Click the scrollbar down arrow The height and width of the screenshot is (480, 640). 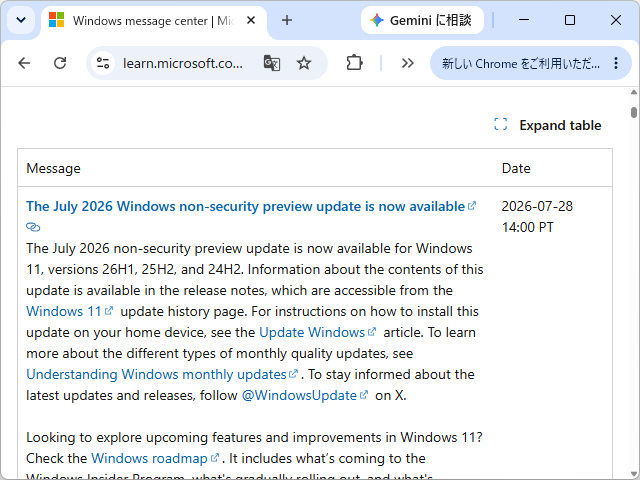click(633, 474)
